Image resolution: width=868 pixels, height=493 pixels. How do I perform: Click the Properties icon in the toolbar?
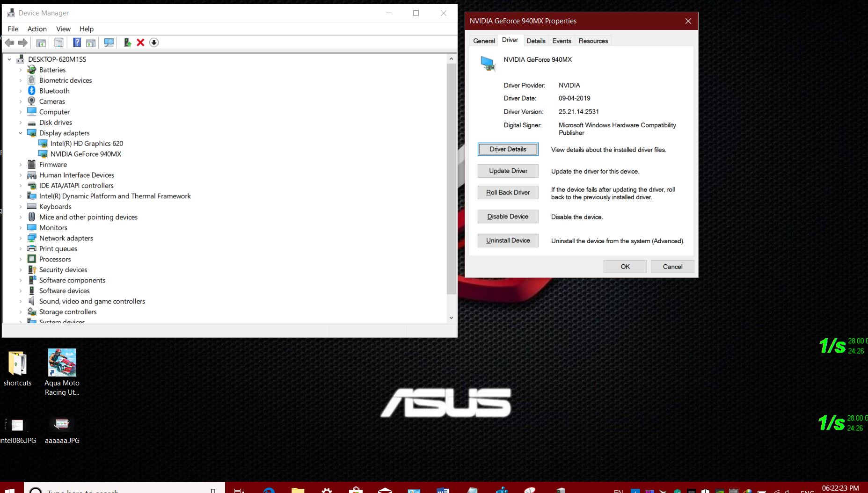59,43
